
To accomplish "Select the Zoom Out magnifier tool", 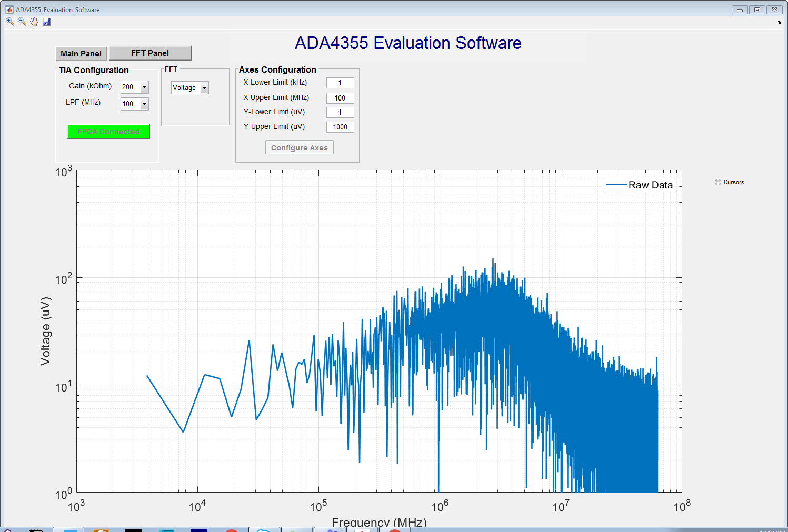I will point(22,22).
